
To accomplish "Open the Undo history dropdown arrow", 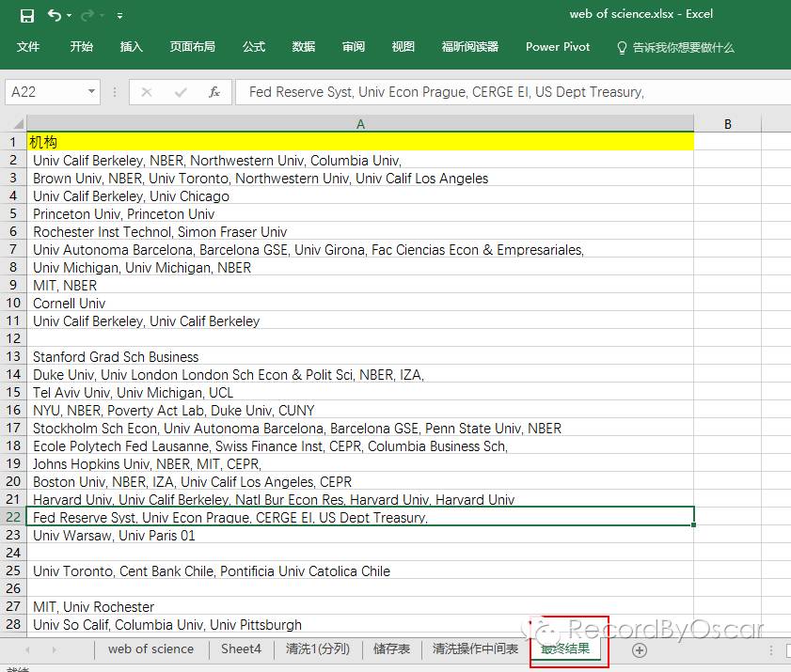I will point(69,16).
